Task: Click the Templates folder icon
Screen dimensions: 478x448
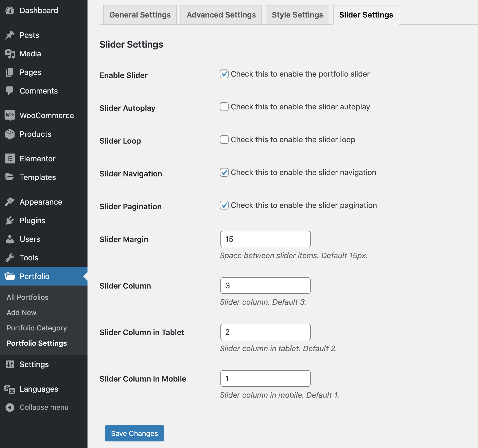Action: tap(10, 177)
